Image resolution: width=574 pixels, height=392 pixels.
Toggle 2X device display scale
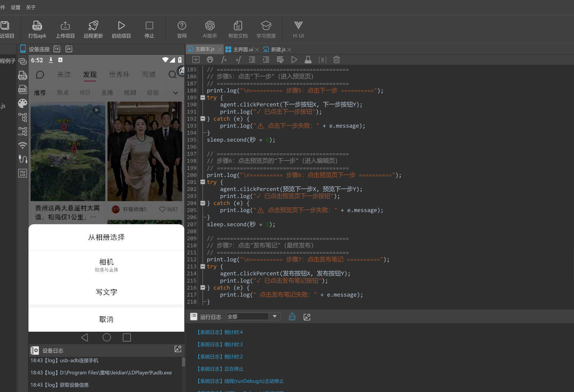69,49
